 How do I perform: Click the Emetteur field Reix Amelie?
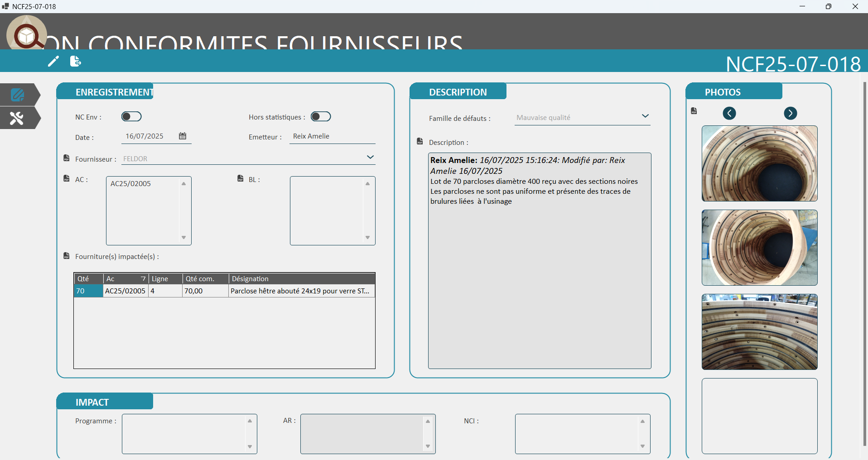332,136
